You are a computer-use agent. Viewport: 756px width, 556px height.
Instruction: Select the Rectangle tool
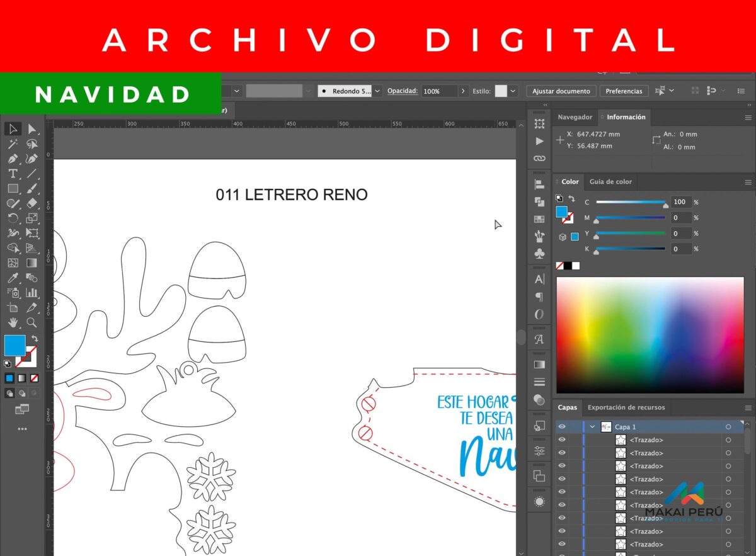click(x=13, y=188)
